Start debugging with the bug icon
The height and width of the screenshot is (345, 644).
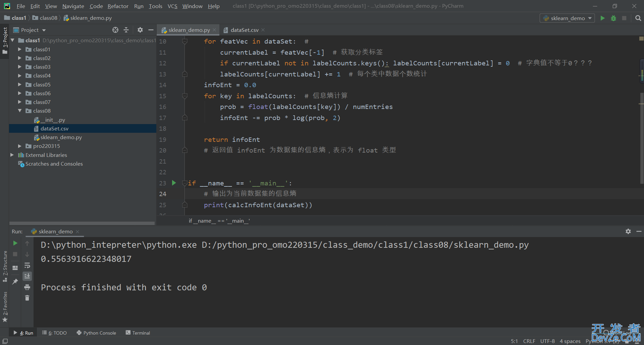click(x=613, y=18)
